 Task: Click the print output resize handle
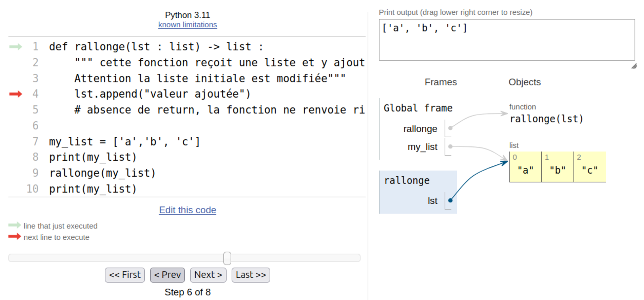point(634,66)
